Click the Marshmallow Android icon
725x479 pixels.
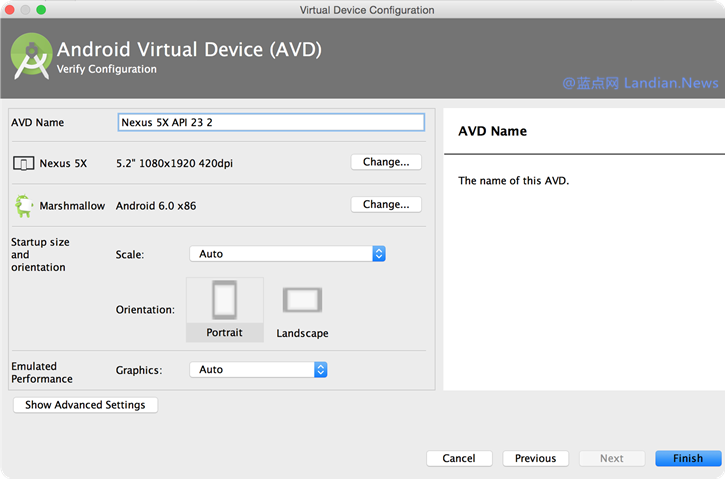tap(23, 206)
